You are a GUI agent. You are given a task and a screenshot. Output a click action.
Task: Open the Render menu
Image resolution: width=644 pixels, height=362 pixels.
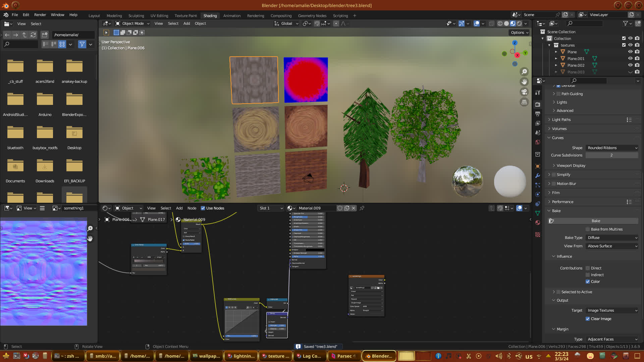click(x=40, y=15)
